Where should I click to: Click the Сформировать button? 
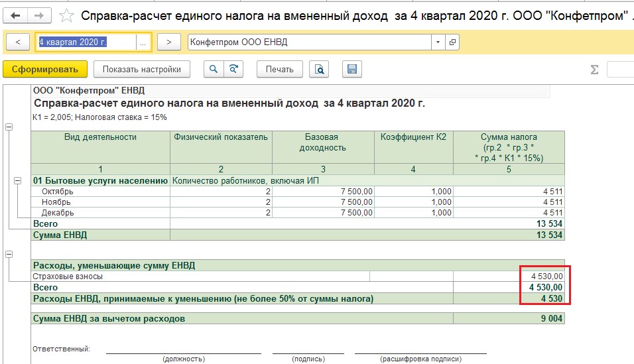tap(45, 69)
